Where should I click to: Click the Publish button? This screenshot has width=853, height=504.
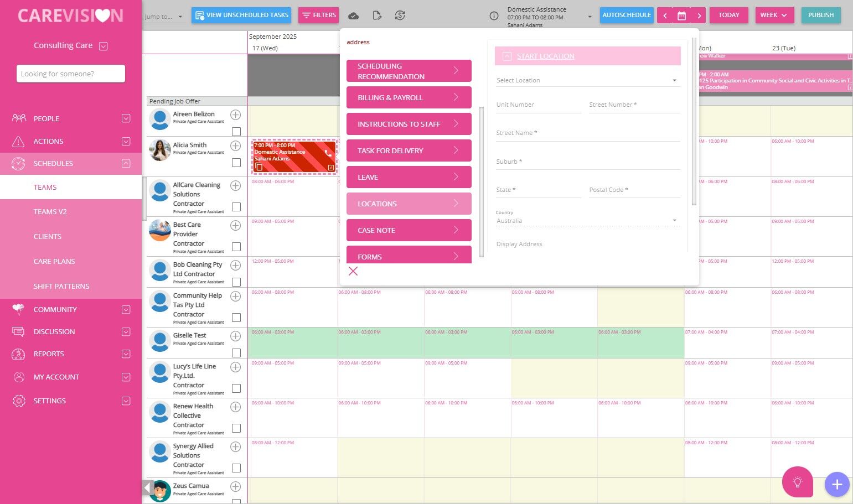coord(821,15)
